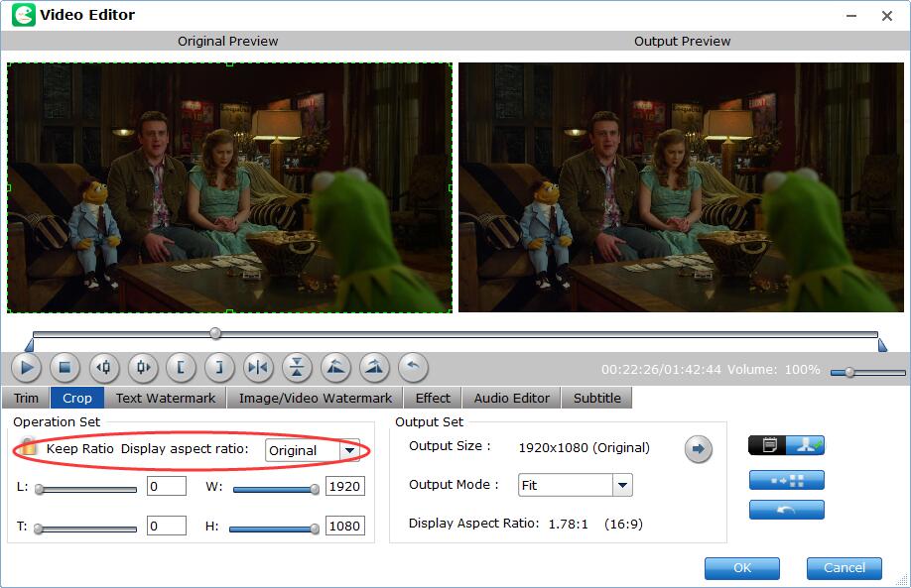
Task: Click the "00:22:26/01:42:44" timecode
Action: point(661,370)
